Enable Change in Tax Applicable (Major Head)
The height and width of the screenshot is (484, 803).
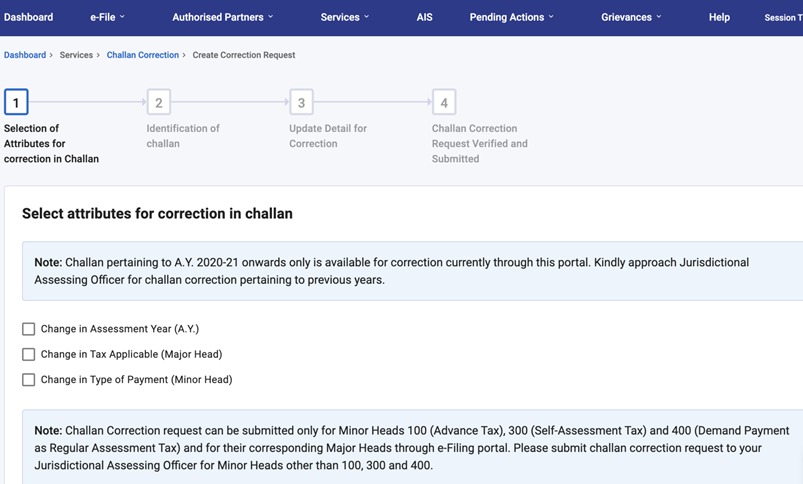coord(29,354)
